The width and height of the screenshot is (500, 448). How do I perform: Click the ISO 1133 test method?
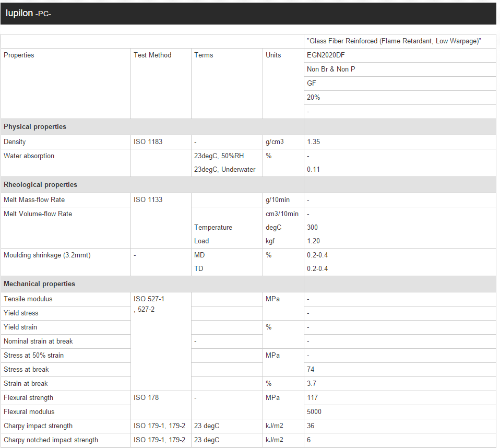pos(148,200)
